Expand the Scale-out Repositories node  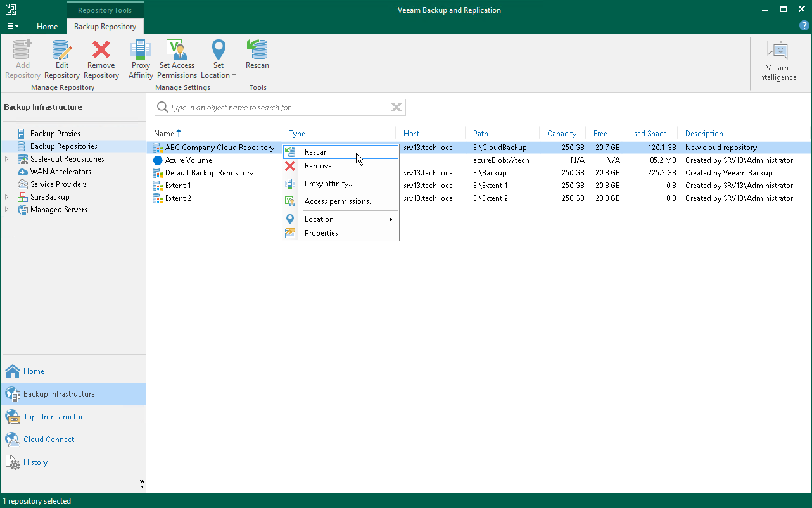click(x=6, y=158)
